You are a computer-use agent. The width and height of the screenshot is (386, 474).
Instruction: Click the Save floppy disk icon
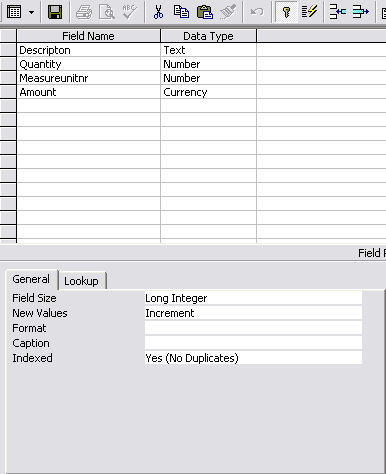[x=55, y=12]
